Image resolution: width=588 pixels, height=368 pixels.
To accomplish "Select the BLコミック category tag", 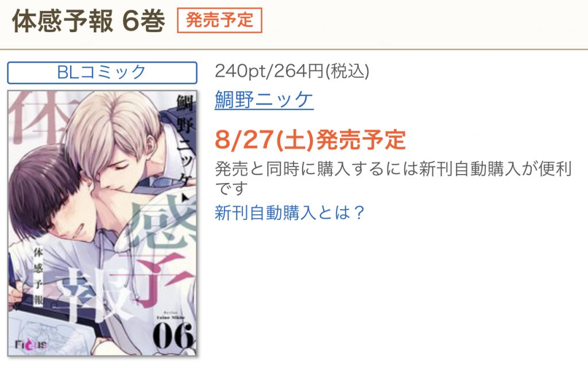I will coord(102,72).
